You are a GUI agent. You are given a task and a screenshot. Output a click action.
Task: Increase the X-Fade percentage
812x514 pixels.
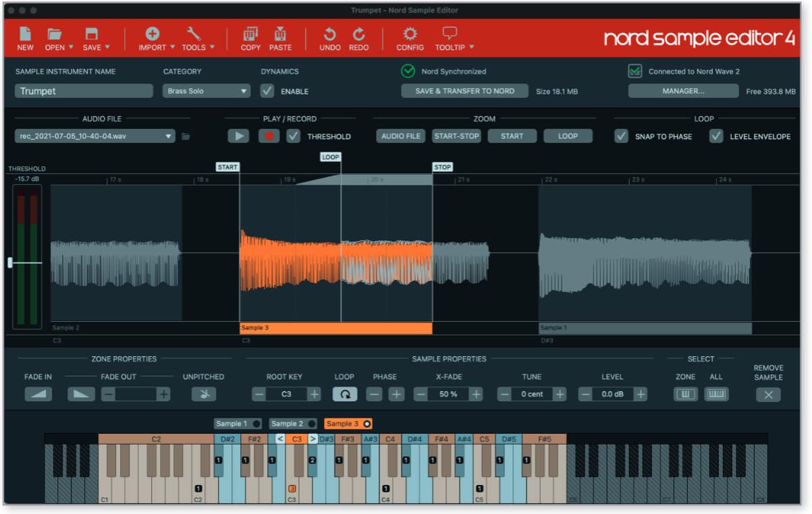coord(477,395)
